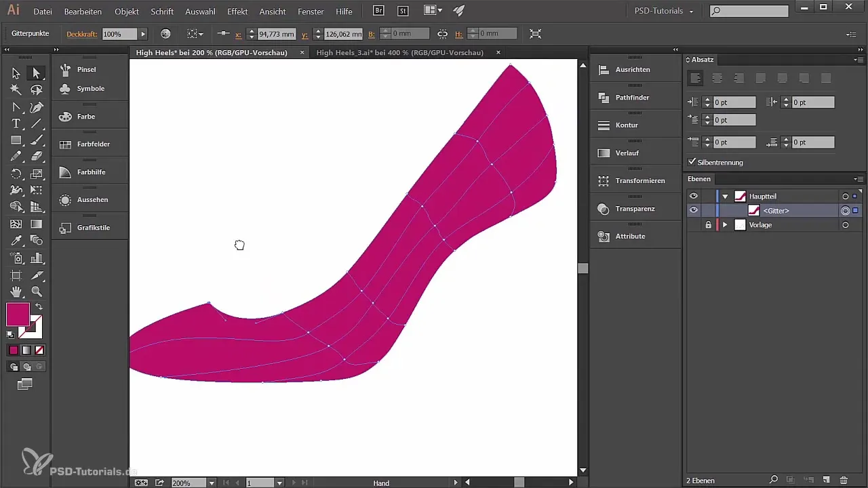Viewport: 868px width, 488px height.
Task: Toggle the Silbentrennung checkbox
Action: tap(692, 162)
